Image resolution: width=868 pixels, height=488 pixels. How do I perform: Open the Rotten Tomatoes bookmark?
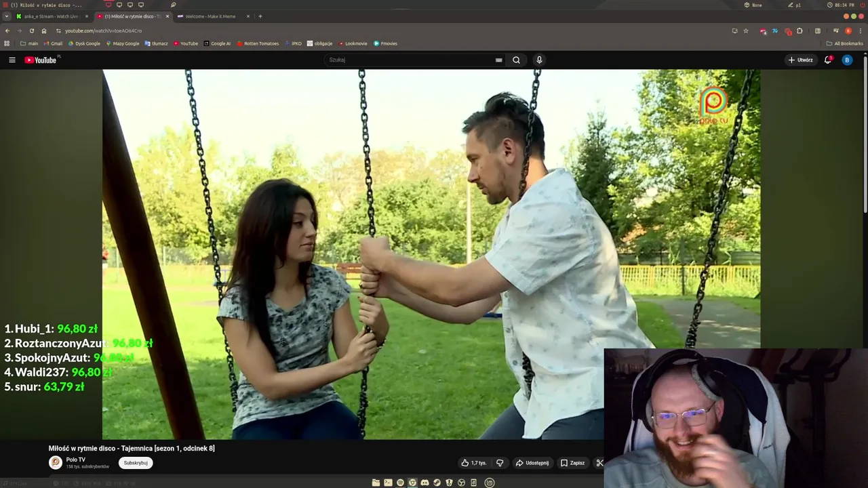click(258, 43)
